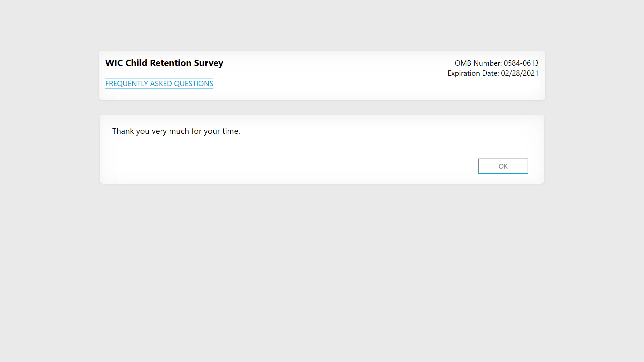Image resolution: width=644 pixels, height=362 pixels.
Task: Click the OMB Number 0584-0613 text
Action: point(496,63)
